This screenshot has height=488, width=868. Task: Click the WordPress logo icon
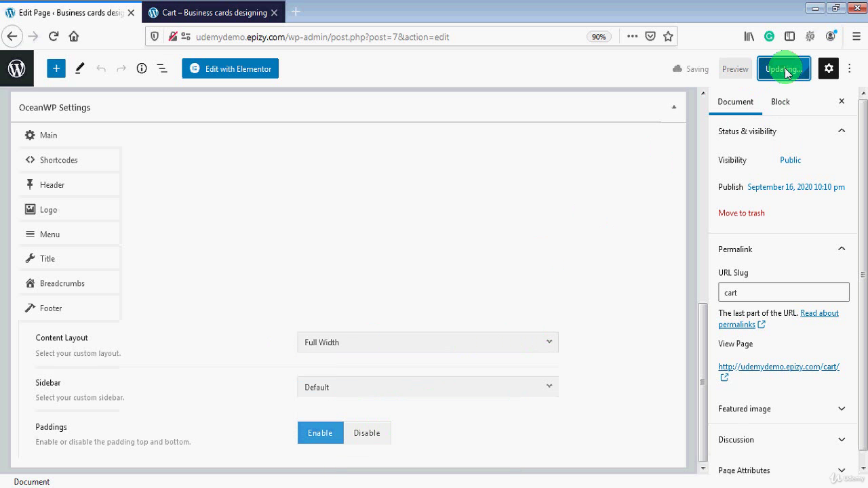pyautogui.click(x=16, y=68)
